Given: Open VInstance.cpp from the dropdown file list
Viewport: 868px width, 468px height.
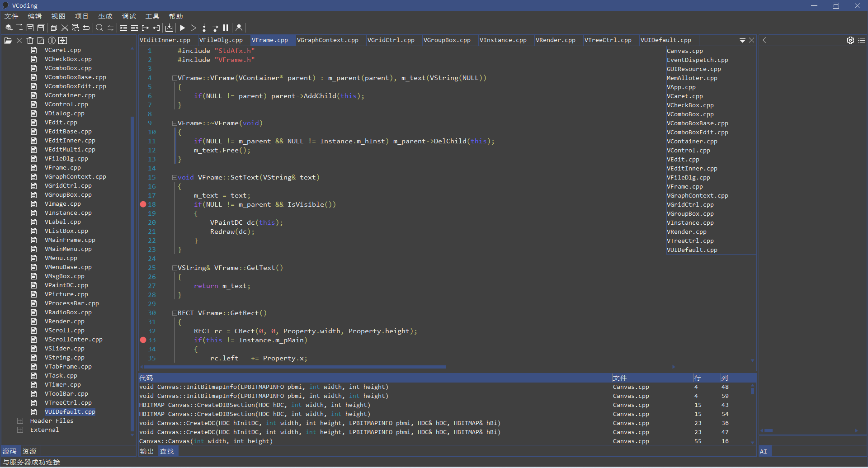Looking at the screenshot, I should [x=690, y=223].
